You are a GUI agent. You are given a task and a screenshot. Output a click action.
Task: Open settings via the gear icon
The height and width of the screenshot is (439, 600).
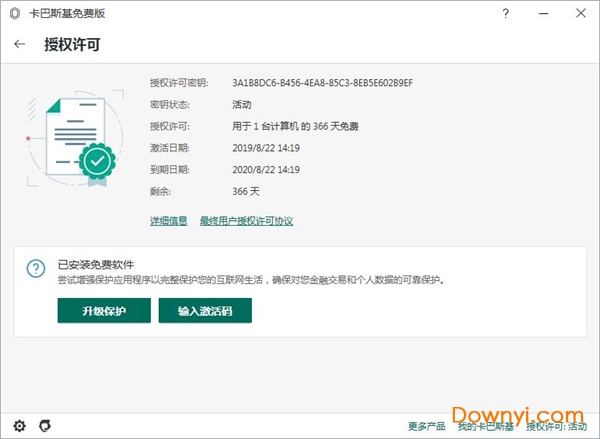(18, 425)
